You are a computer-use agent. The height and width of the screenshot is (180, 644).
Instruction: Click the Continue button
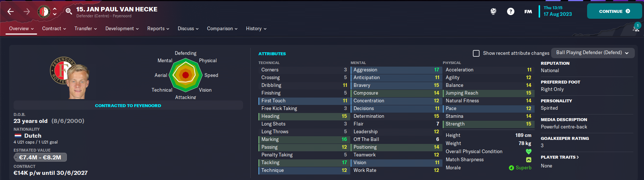(615, 11)
